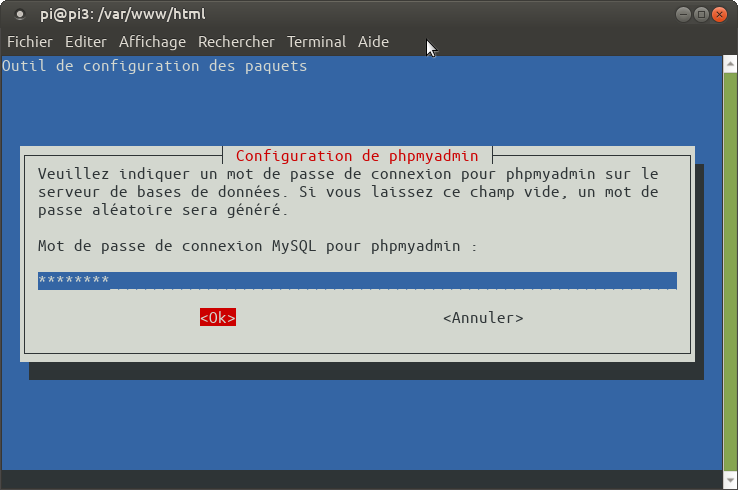The width and height of the screenshot is (738, 490).
Task: Click the dialog title Configuration de phpmyadmin
Action: coord(356,156)
